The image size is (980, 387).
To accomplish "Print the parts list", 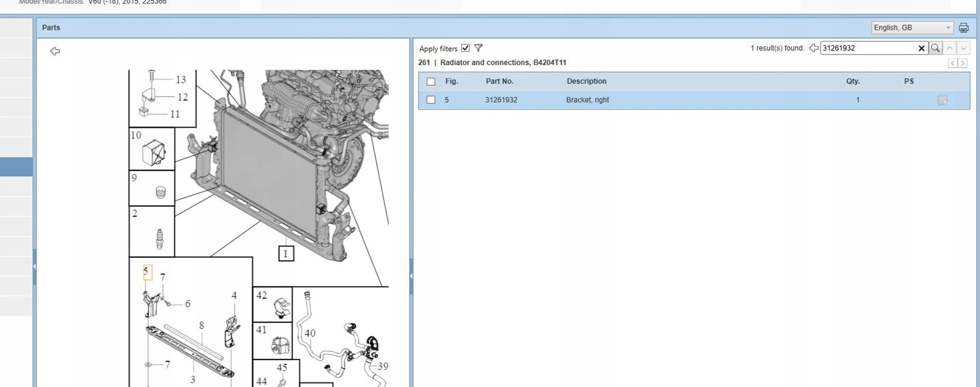I will 963,28.
